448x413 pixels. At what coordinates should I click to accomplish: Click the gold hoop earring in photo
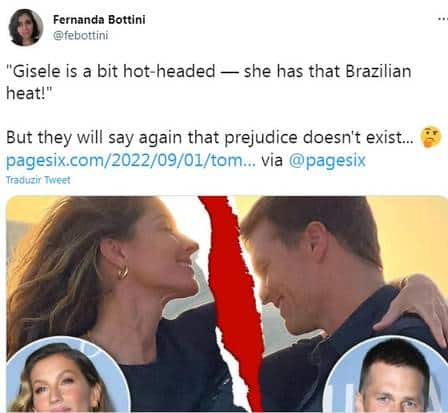(x=123, y=272)
